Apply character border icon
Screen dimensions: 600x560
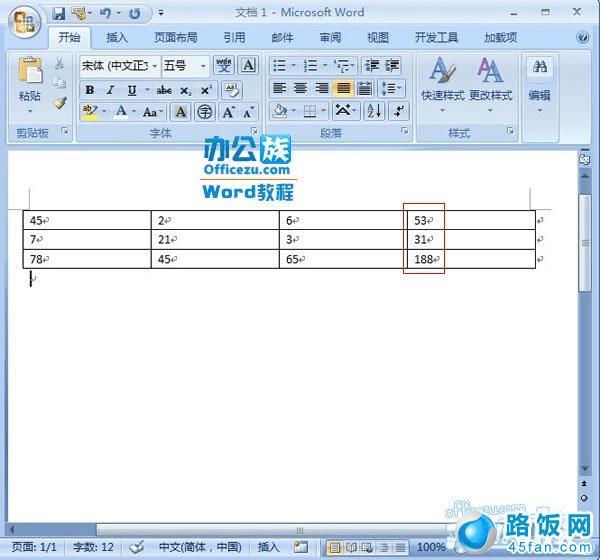pyautogui.click(x=248, y=65)
